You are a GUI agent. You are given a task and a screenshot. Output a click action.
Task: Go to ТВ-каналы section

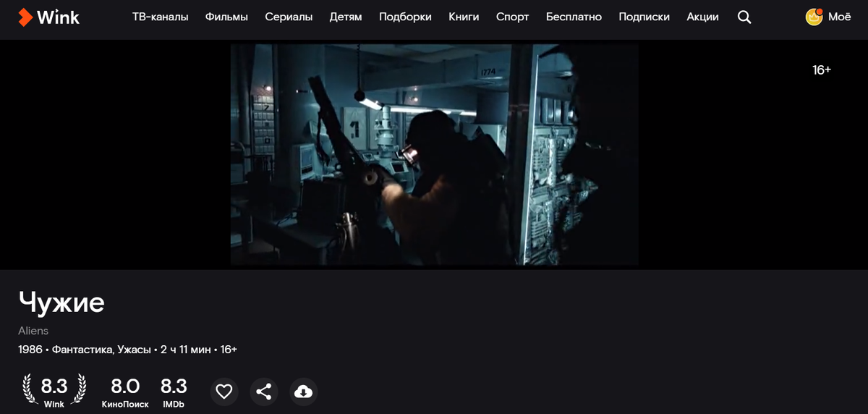(x=161, y=17)
